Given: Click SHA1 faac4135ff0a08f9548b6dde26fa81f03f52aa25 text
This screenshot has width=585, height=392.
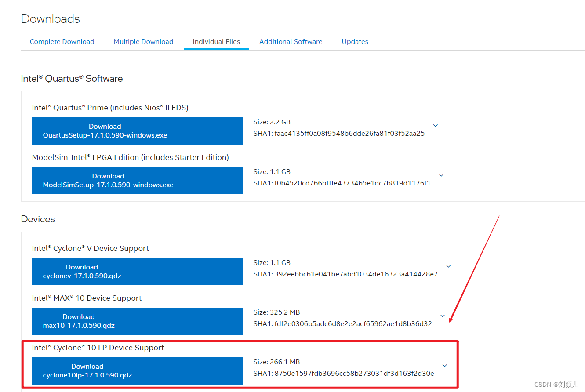Looking at the screenshot, I should 339,134.
